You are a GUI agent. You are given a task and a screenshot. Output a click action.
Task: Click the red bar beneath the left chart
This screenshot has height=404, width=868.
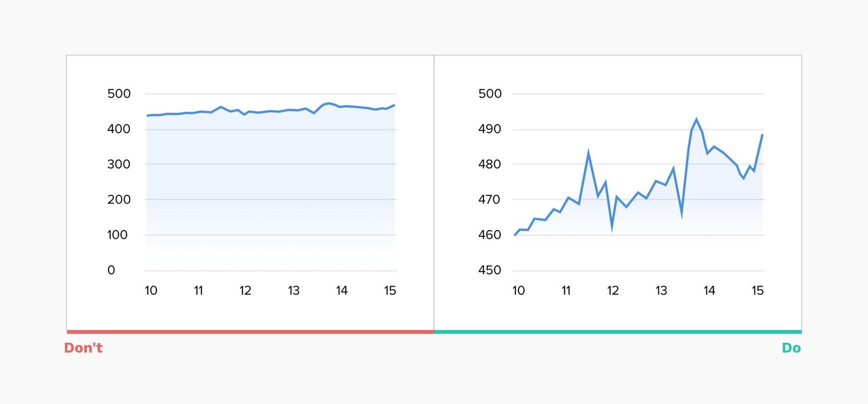250,332
